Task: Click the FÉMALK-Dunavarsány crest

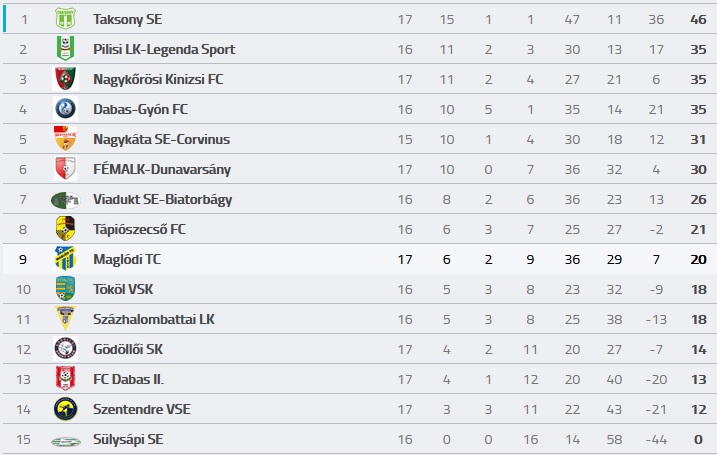Action: [x=65, y=169]
